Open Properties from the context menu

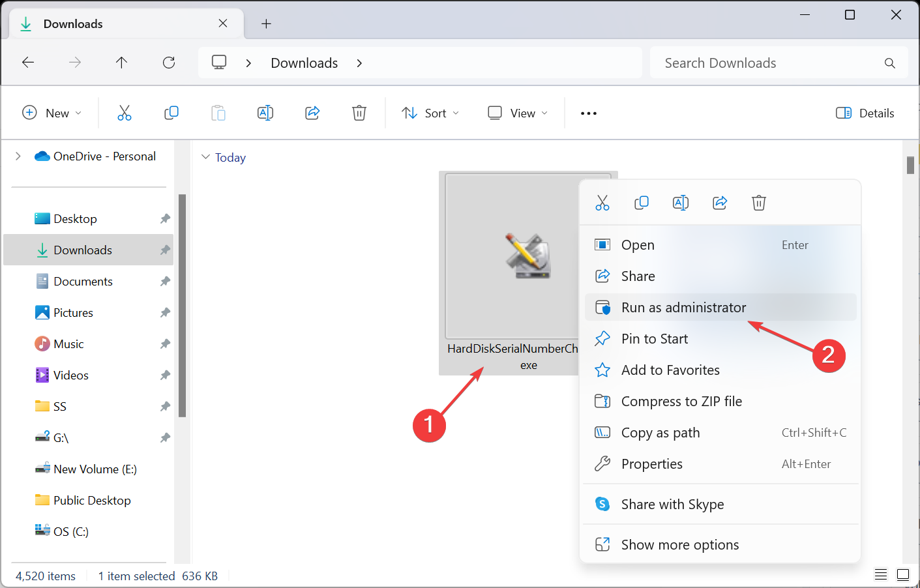coord(720,464)
